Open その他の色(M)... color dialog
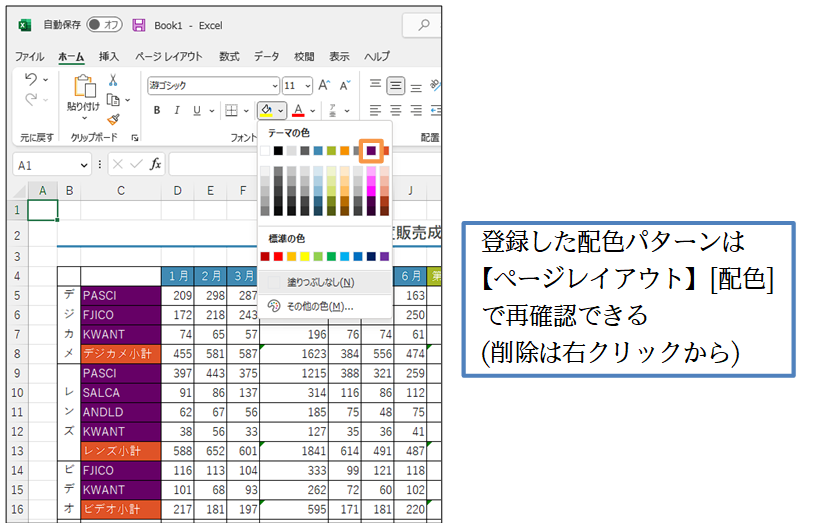 [320, 306]
